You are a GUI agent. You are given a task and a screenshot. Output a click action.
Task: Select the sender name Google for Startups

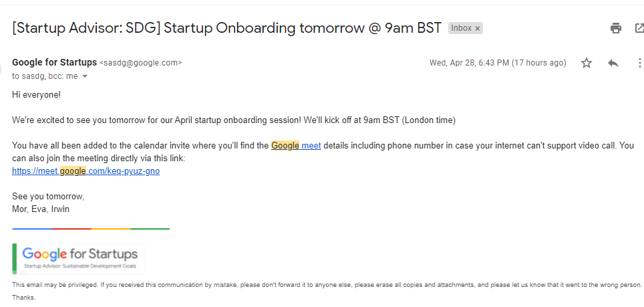pyautogui.click(x=55, y=63)
